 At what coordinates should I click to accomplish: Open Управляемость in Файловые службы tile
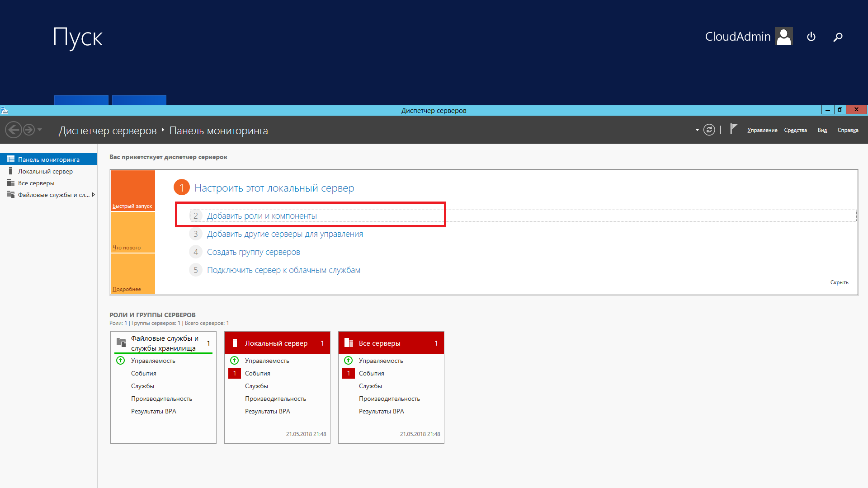[x=153, y=361]
